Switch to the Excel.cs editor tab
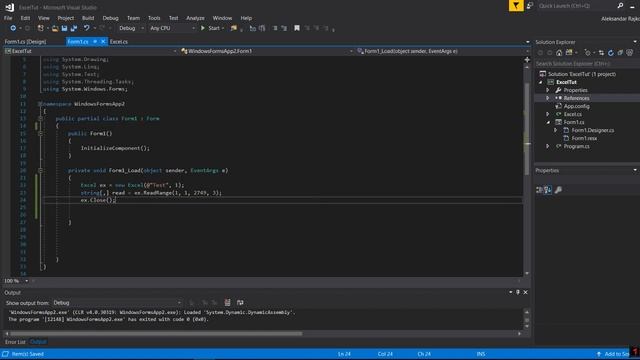 pyautogui.click(x=119, y=42)
